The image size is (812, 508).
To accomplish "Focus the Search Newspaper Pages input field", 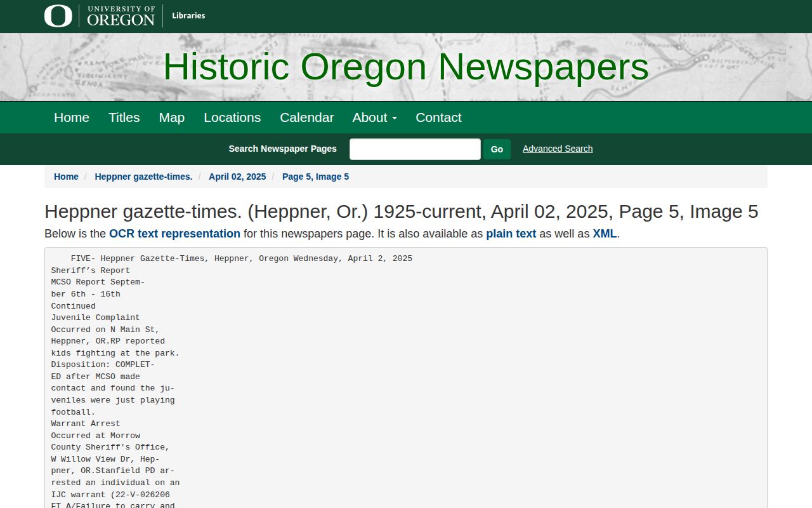I will point(415,149).
